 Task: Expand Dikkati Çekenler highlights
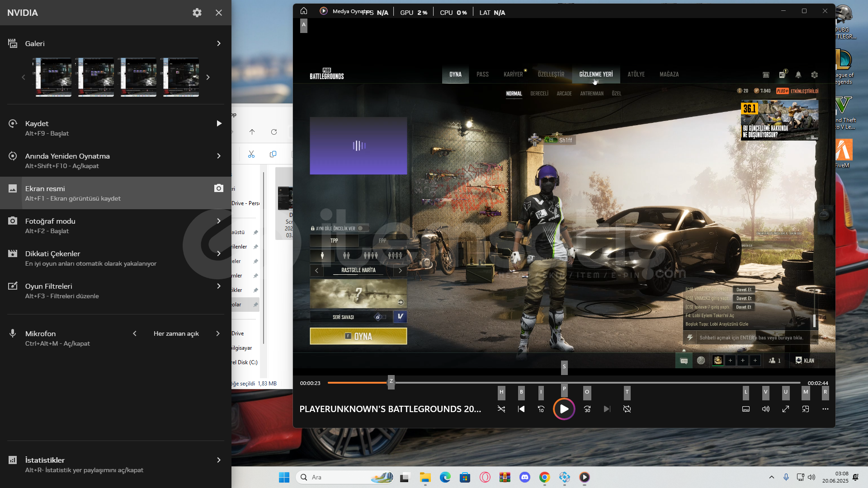coord(219,253)
